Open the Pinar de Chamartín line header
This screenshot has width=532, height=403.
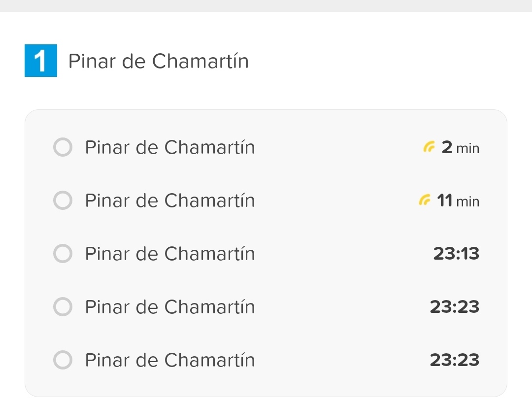coord(159,62)
